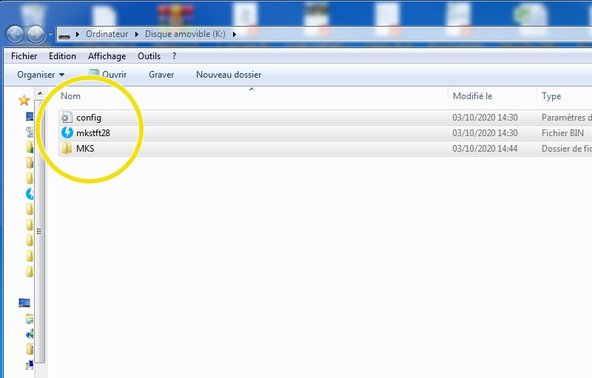592x378 pixels.
Task: Open the Outils menu
Action: pyautogui.click(x=149, y=56)
